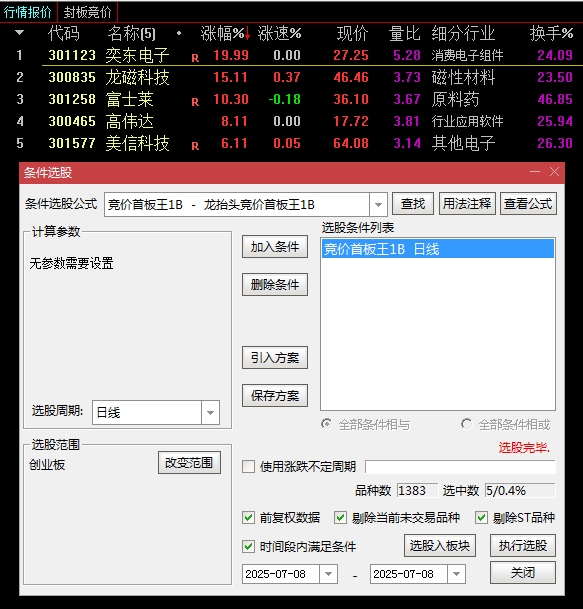Sort by 换手% column header
583x609 pixels.
[552, 33]
